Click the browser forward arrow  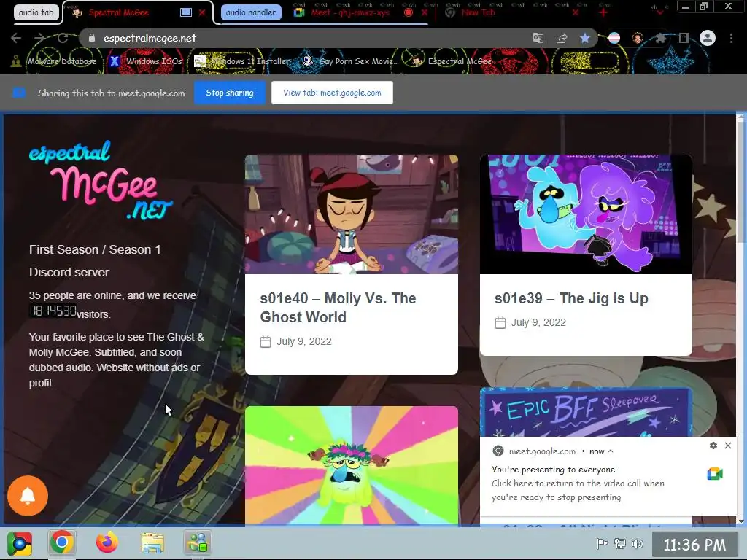pyautogui.click(x=39, y=38)
